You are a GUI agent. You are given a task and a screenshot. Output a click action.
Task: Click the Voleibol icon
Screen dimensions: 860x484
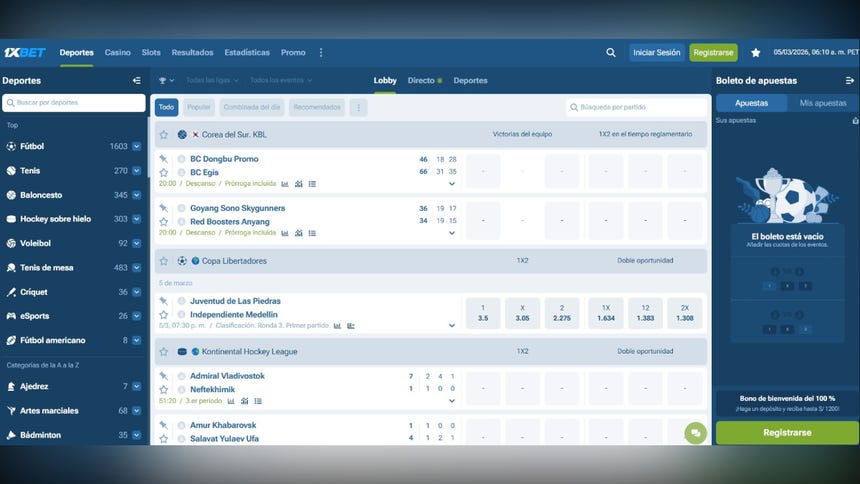[x=11, y=243]
